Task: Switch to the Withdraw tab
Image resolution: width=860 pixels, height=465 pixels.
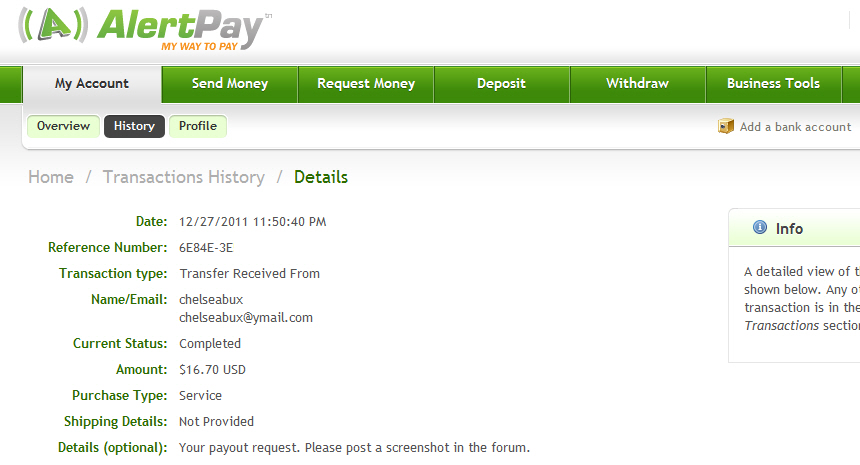Action: pyautogui.click(x=637, y=84)
